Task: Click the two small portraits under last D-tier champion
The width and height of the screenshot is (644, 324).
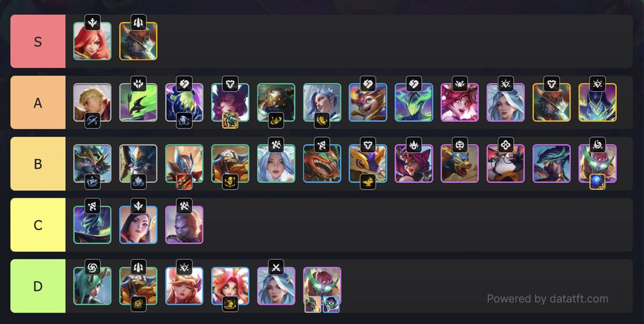Action: 322,304
